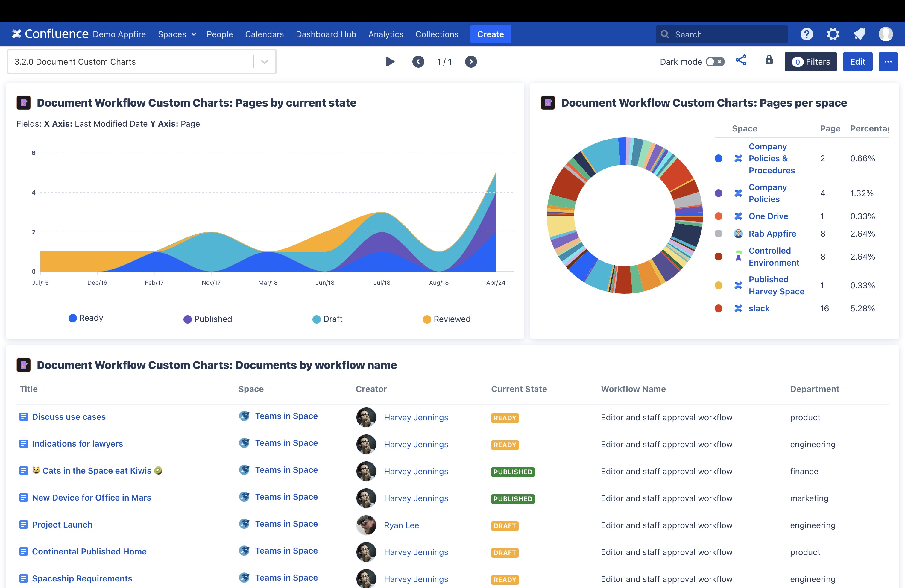
Task: Click the blue Create button
Action: point(490,34)
